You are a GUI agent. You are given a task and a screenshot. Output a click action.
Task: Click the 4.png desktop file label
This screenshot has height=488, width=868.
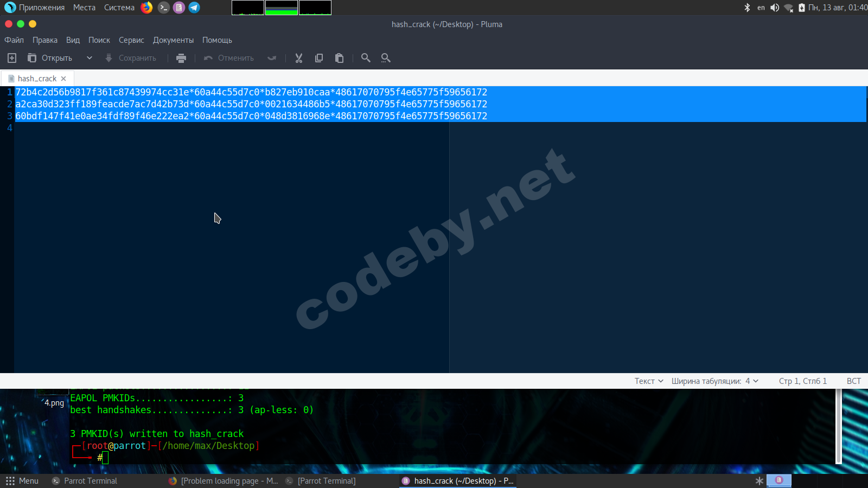point(54,403)
